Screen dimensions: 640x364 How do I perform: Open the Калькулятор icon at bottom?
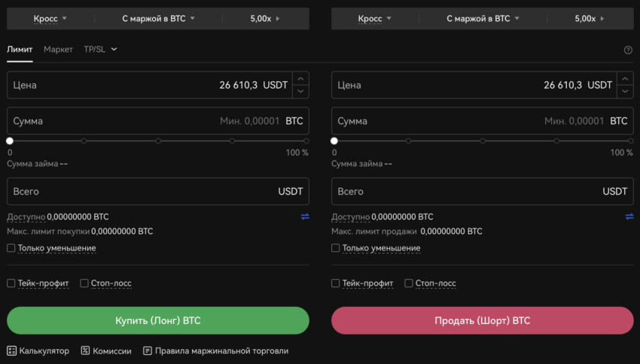click(11, 350)
